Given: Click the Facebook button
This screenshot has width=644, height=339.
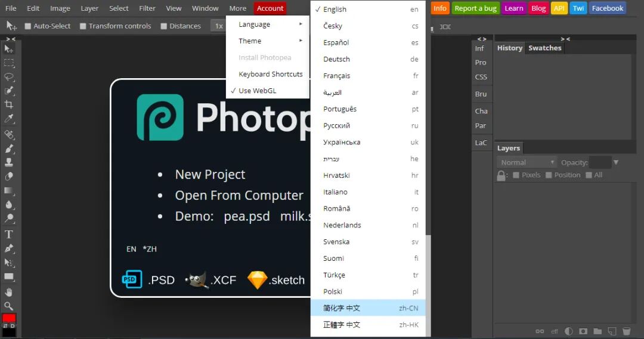Looking at the screenshot, I should pyautogui.click(x=608, y=8).
